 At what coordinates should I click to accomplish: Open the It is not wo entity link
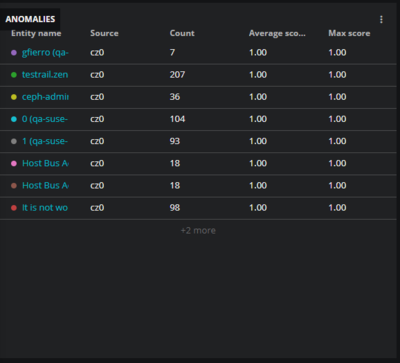[x=45, y=208]
